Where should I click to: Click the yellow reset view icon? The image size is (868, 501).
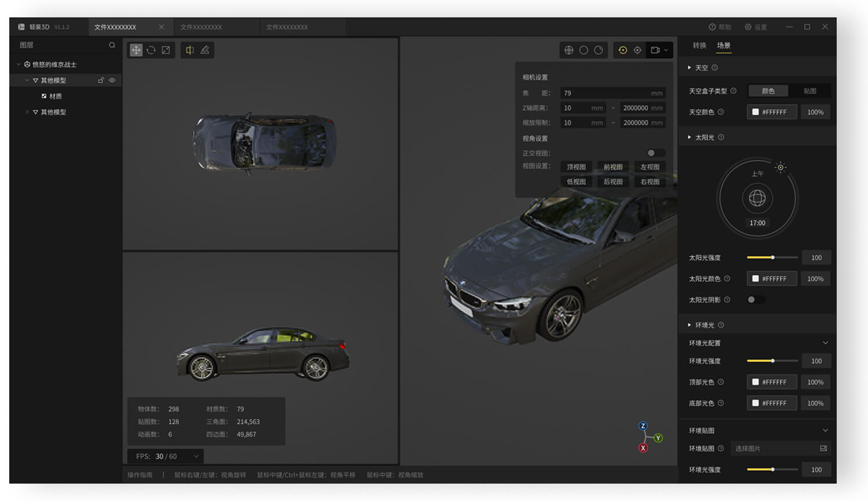click(x=622, y=50)
